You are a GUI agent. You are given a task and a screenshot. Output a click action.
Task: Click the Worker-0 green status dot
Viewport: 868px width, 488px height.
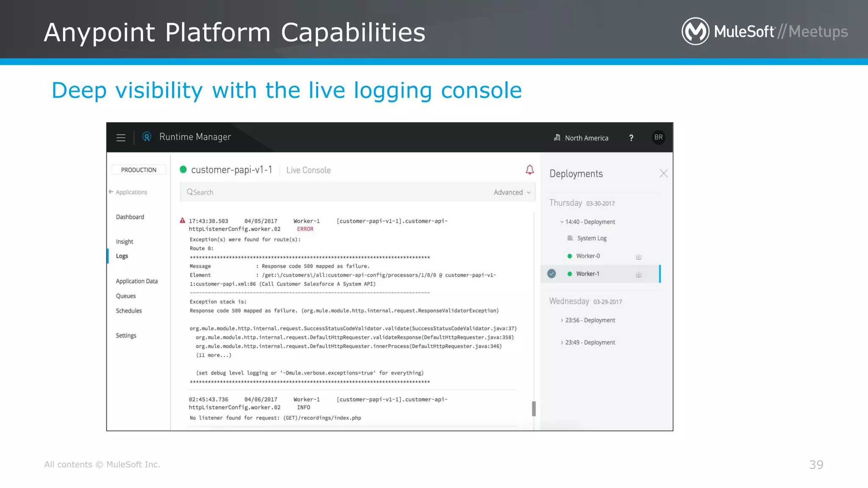570,256
